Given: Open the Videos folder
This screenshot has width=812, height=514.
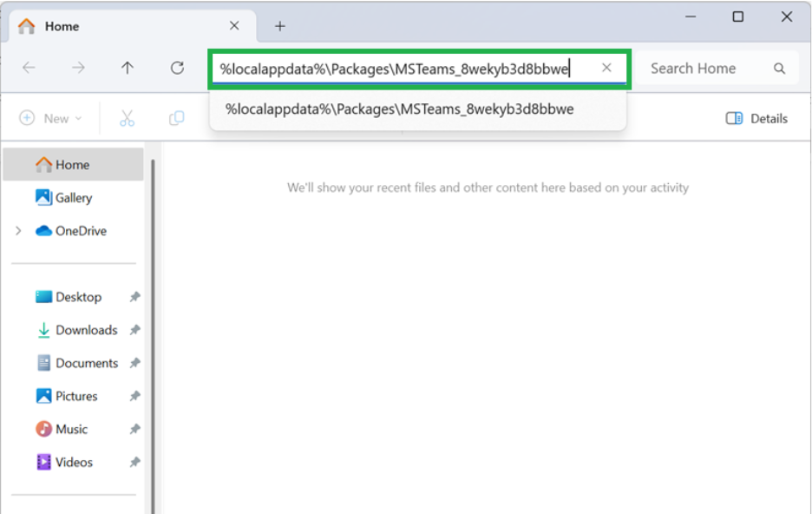Looking at the screenshot, I should [x=63, y=462].
